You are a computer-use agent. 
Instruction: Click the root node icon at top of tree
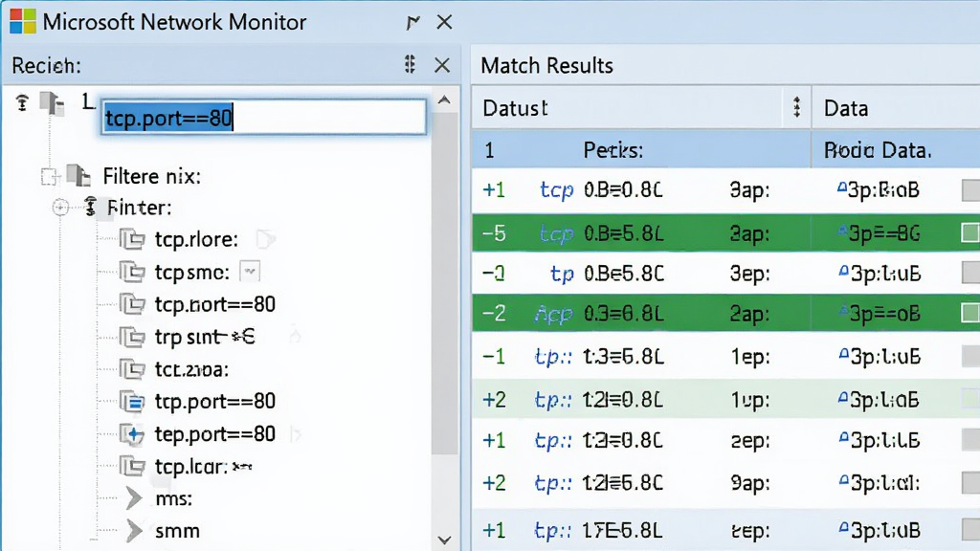click(x=23, y=102)
